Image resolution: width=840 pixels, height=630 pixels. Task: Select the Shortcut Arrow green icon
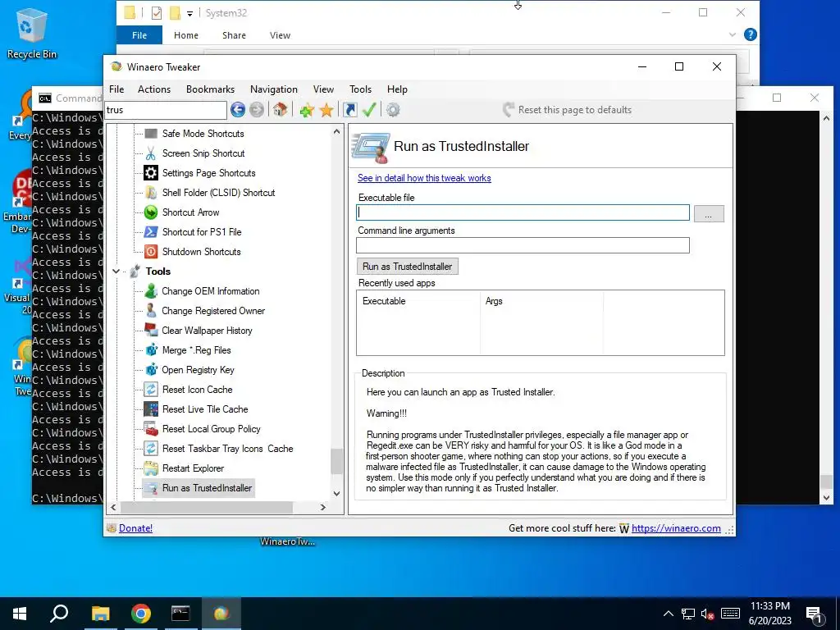pos(151,212)
